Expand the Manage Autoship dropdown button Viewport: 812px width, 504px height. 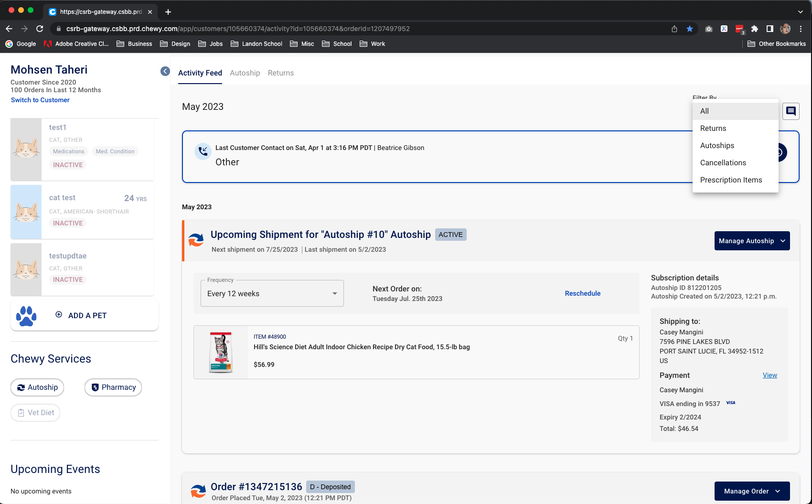coord(752,241)
